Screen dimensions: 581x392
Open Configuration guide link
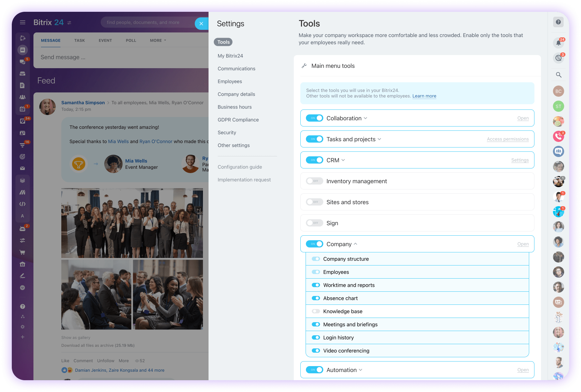(240, 167)
